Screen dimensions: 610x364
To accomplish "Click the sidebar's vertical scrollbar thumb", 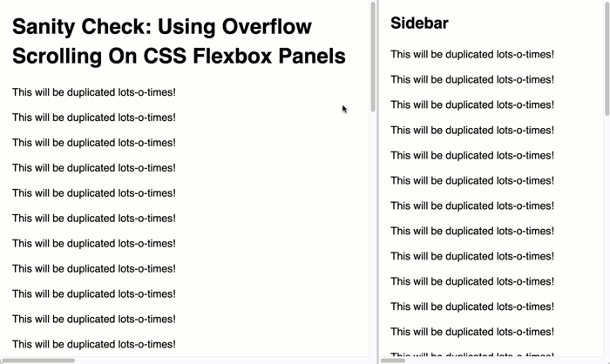I will 607,58.
